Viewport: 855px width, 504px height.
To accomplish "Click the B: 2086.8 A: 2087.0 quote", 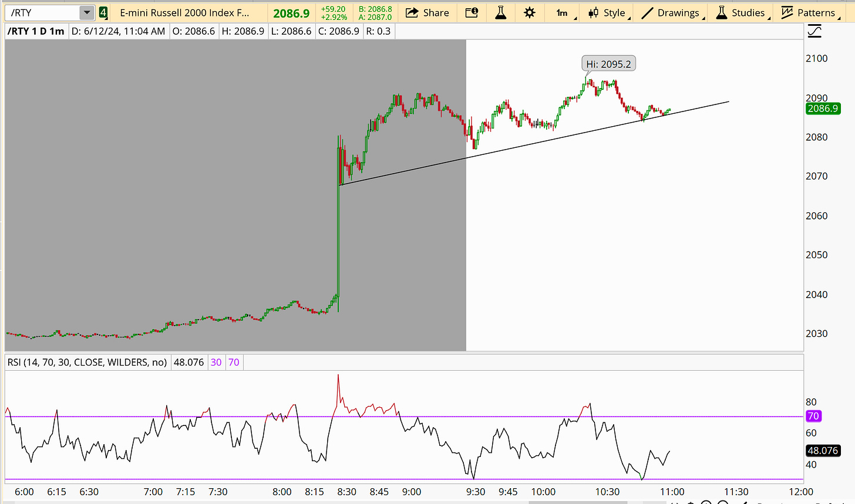I will point(375,13).
